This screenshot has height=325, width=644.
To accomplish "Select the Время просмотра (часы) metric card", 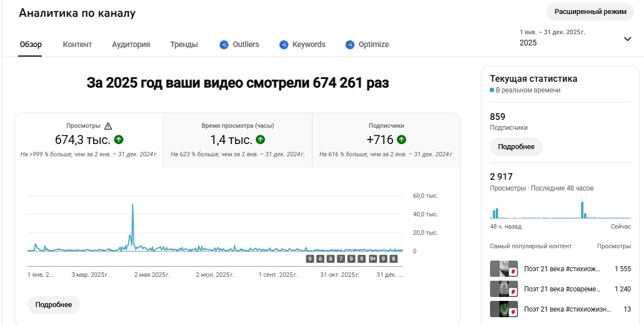I will pos(238,140).
